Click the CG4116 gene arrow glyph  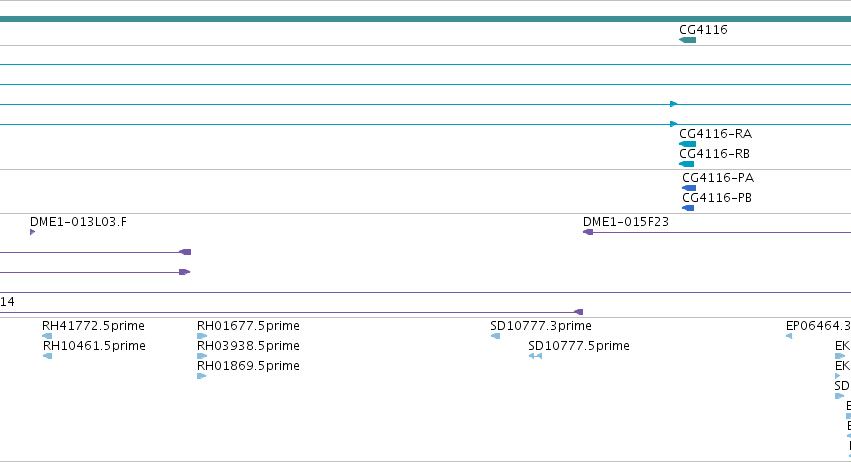[x=687, y=40]
